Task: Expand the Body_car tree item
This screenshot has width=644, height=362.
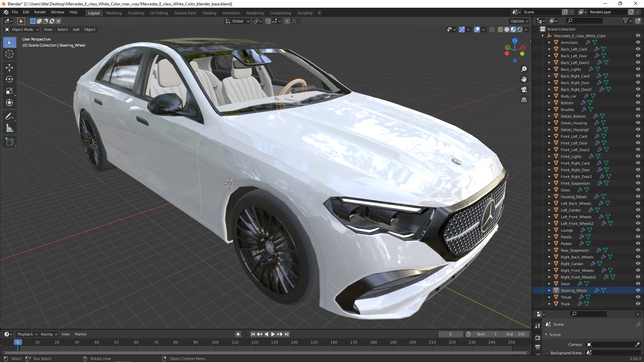Action: point(549,96)
